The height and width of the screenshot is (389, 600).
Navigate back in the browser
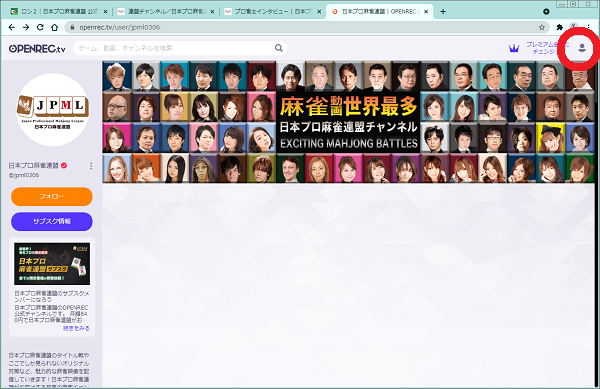tap(11, 27)
